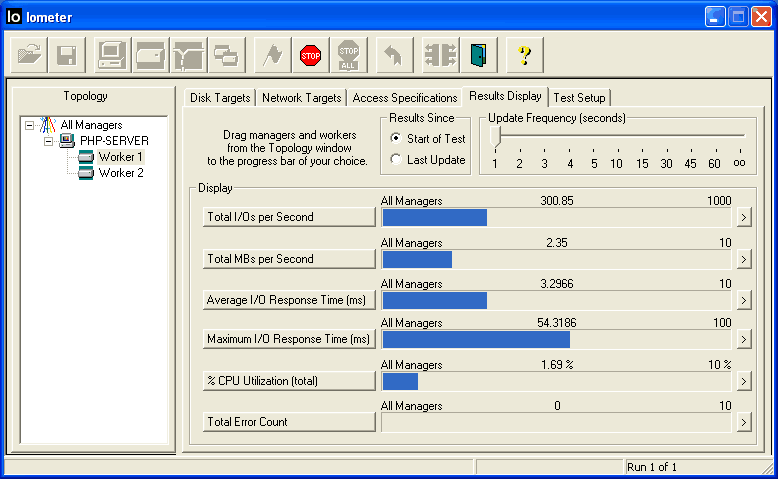Exit Iometer green door icon
Viewport: 778px width, 479px height.
tap(478, 55)
